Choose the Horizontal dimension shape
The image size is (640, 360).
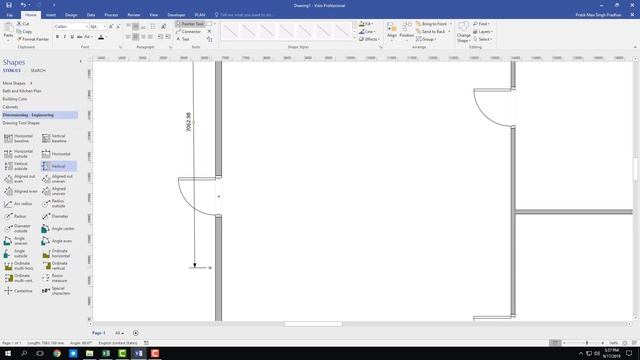[57, 154]
